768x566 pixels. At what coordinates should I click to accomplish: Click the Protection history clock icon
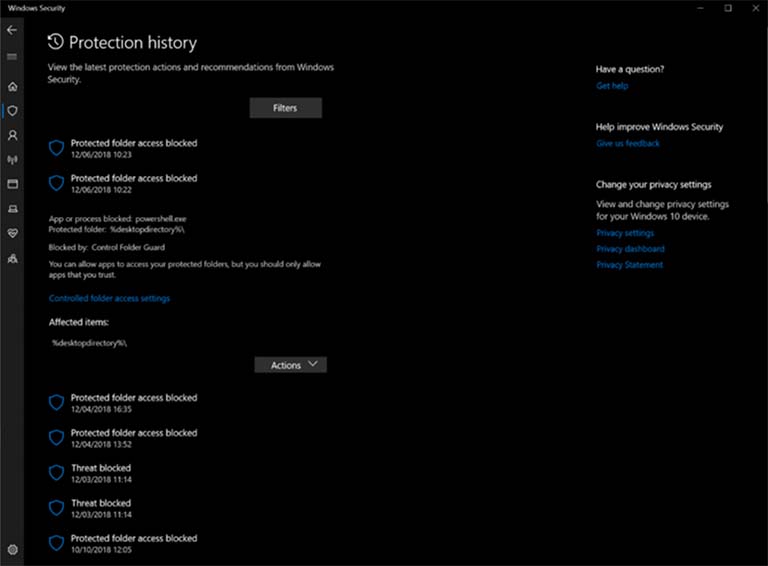click(55, 42)
